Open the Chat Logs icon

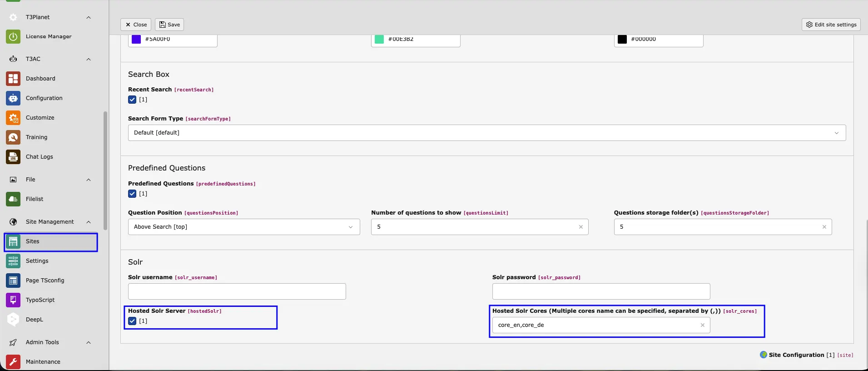point(13,157)
